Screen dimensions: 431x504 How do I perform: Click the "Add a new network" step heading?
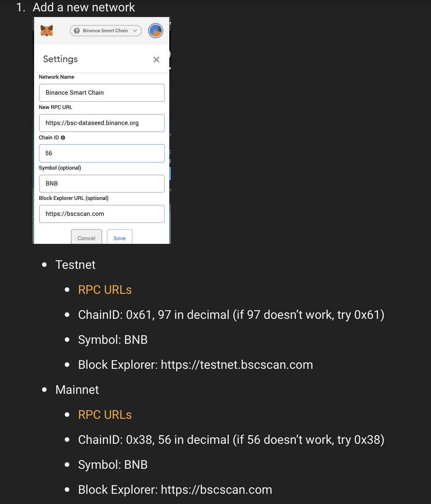[84, 7]
